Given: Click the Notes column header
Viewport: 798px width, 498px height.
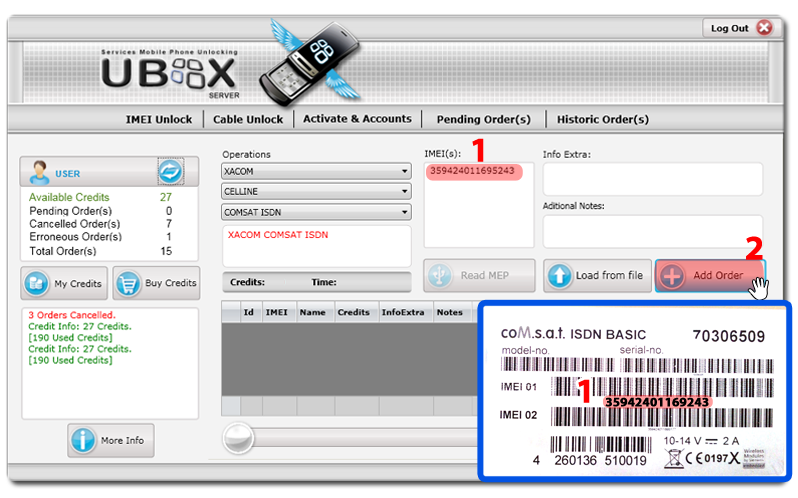Looking at the screenshot, I should click(x=449, y=312).
